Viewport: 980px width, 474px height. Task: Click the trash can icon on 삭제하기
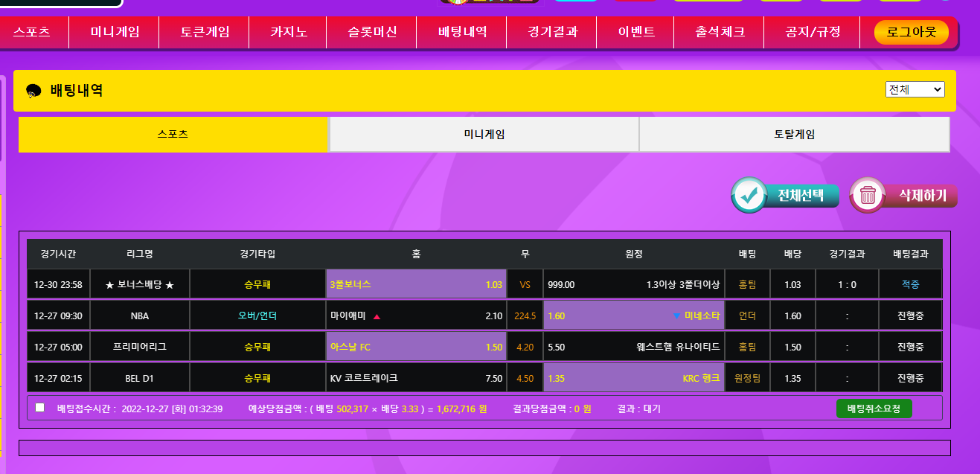click(x=867, y=196)
